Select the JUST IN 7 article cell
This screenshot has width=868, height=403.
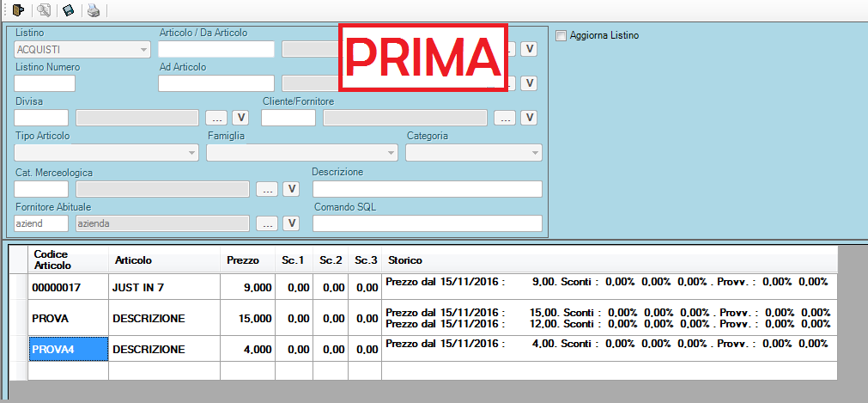pos(164,287)
